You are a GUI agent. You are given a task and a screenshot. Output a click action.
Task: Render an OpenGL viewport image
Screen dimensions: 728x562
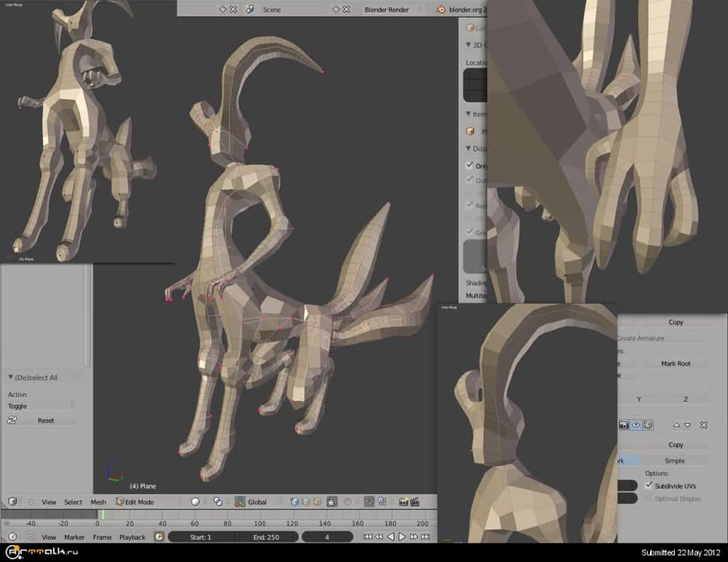click(403, 501)
